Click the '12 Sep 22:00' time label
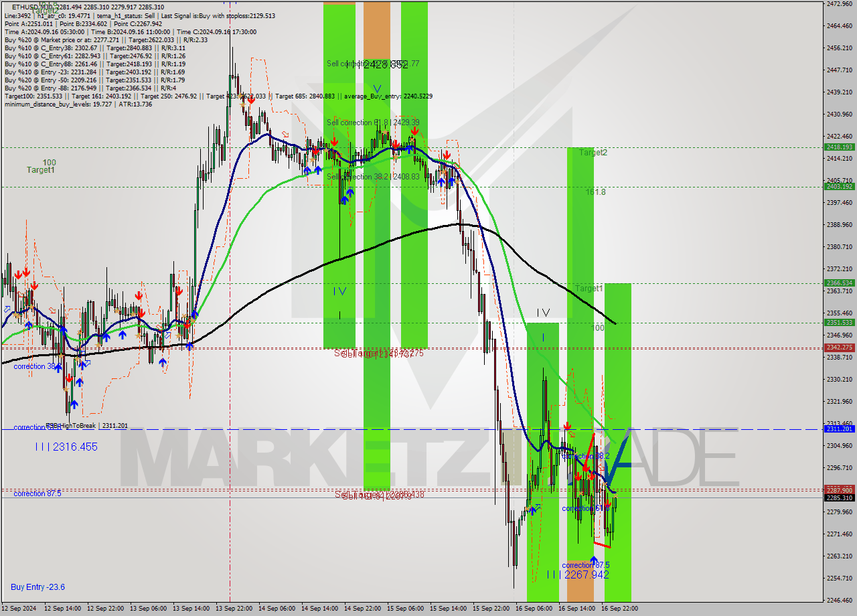857x616 pixels. (x=105, y=609)
